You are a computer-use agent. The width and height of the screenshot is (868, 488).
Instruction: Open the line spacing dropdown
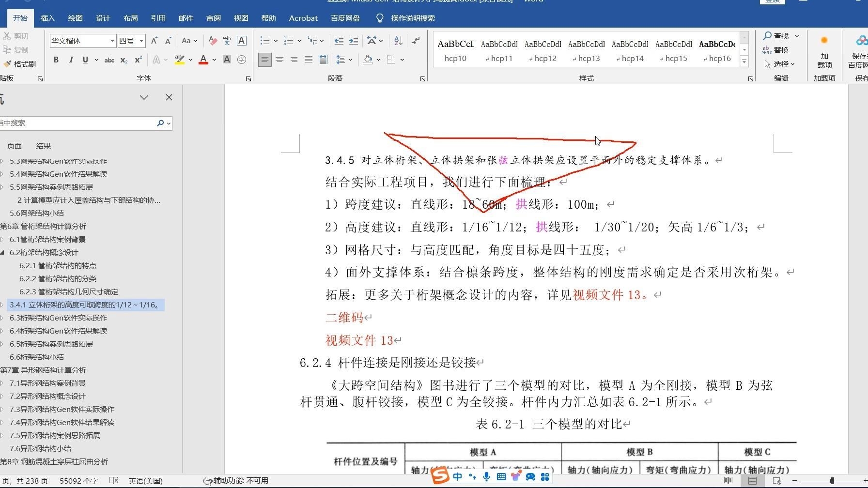(x=344, y=60)
